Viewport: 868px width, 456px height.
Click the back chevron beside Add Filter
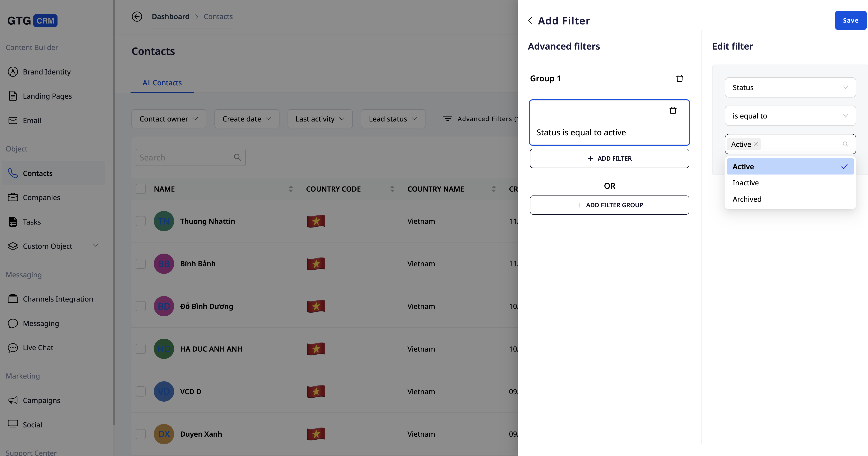(x=530, y=21)
